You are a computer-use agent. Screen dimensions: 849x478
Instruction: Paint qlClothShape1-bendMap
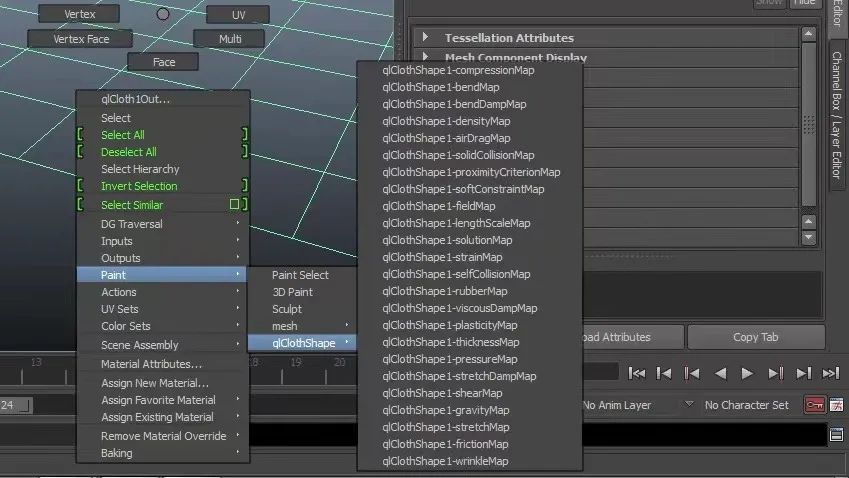coord(469,87)
